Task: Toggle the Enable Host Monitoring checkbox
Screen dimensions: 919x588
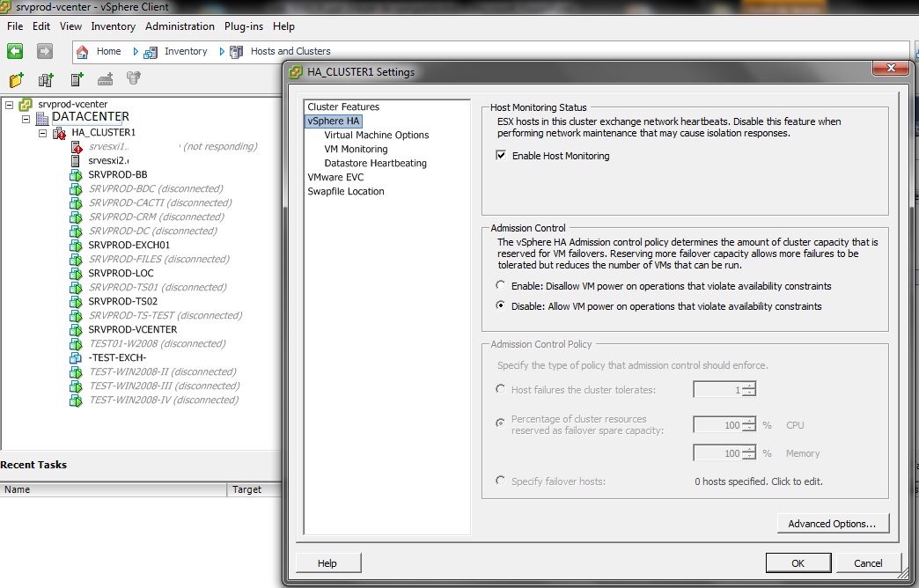Action: [501, 155]
